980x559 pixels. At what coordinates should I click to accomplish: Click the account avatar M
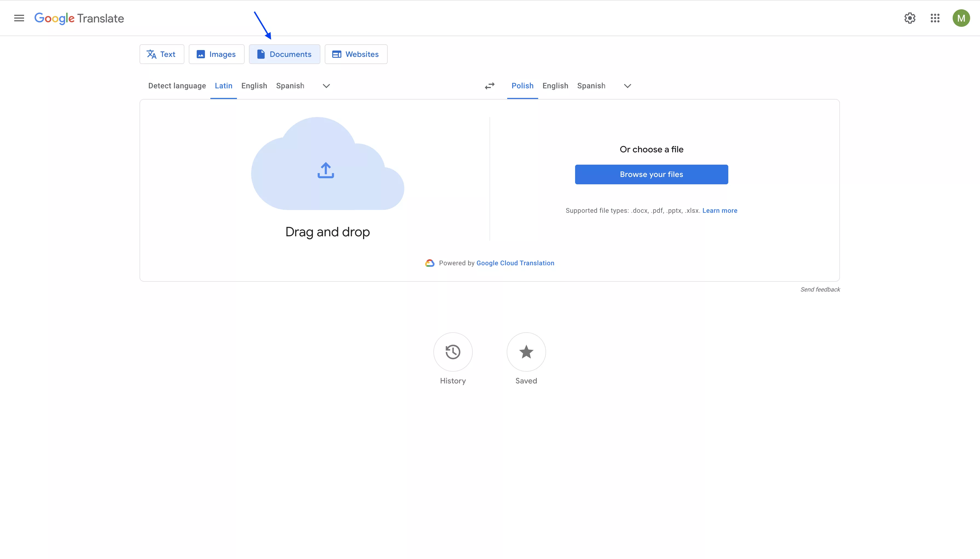point(961,18)
